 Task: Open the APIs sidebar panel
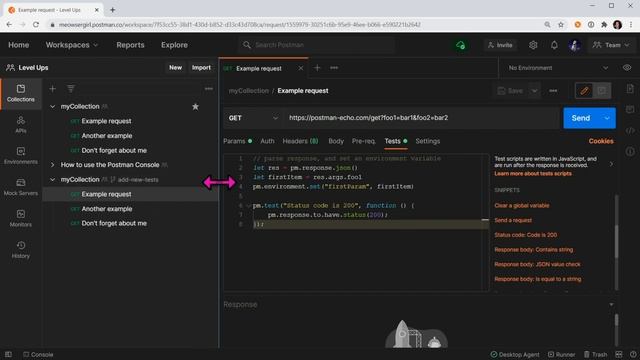point(21,124)
